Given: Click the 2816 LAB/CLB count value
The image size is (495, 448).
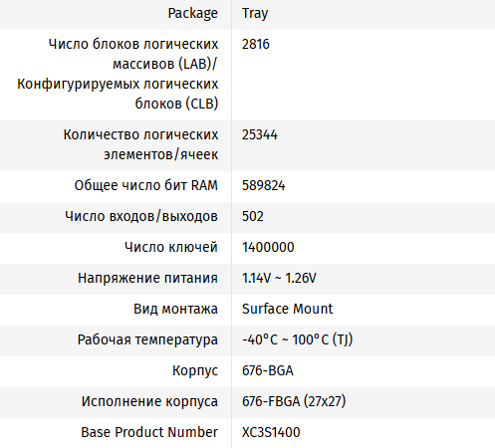Looking at the screenshot, I should [256, 44].
